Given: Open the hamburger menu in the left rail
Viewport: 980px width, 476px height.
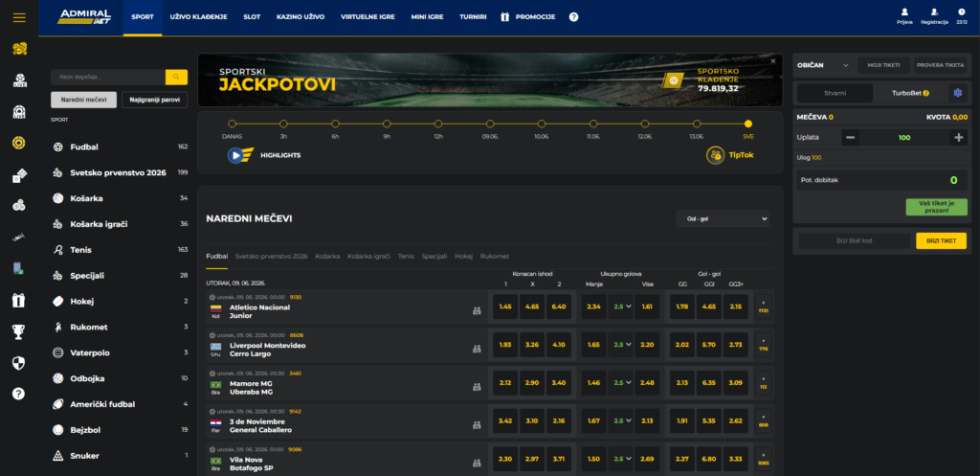Looking at the screenshot, I should pyautogui.click(x=19, y=17).
